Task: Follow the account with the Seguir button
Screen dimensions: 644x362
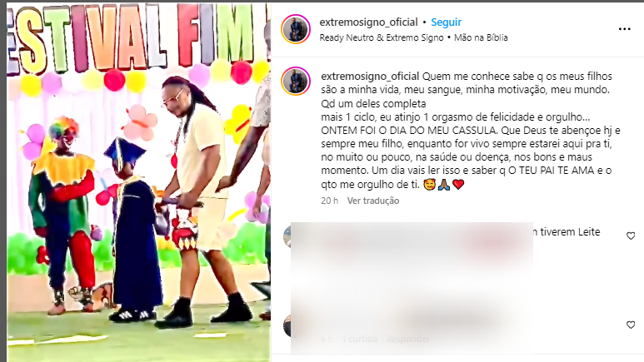Action: (446, 22)
